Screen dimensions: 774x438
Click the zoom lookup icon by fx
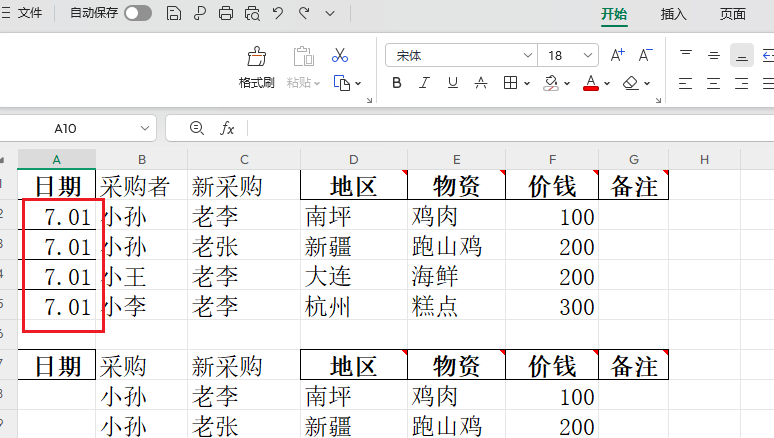(x=196, y=128)
